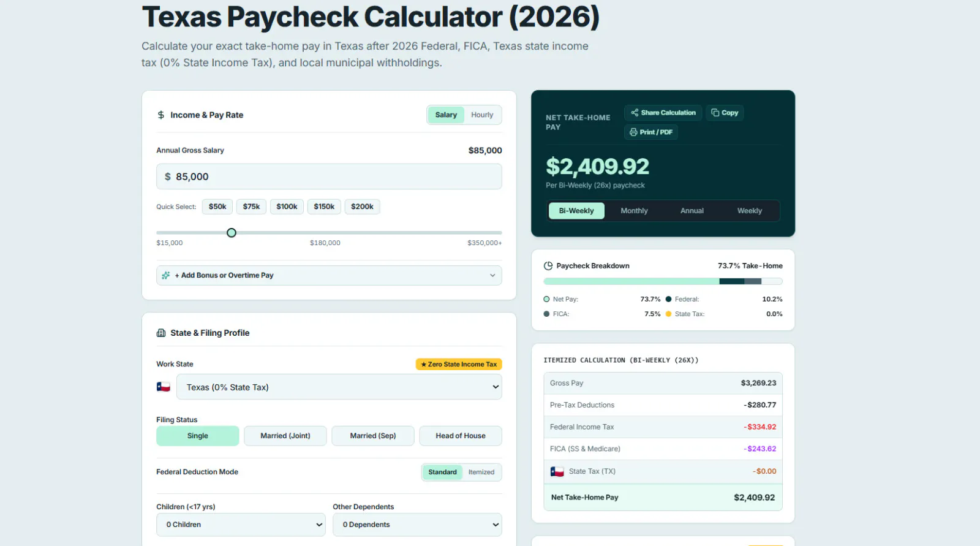Click the Share Calculation button
The height and width of the screenshot is (546, 980).
(x=663, y=113)
